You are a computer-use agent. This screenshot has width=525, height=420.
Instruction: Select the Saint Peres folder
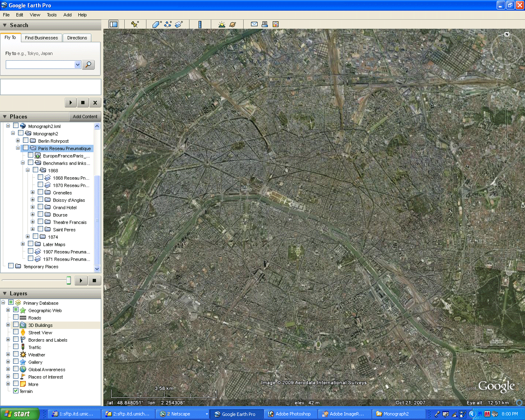[x=64, y=230]
